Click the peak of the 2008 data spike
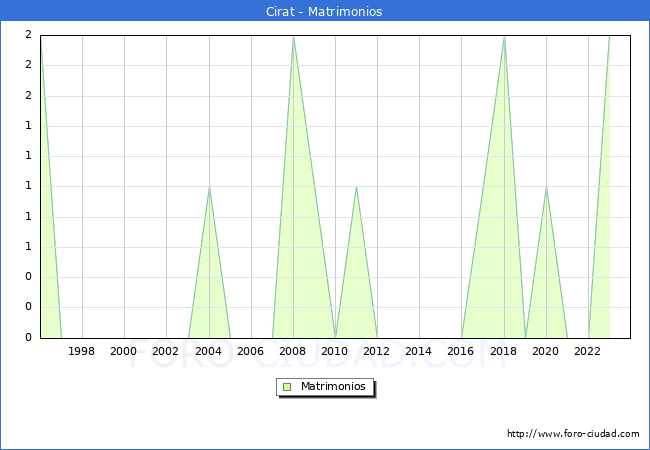The image size is (650, 450). pos(293,37)
